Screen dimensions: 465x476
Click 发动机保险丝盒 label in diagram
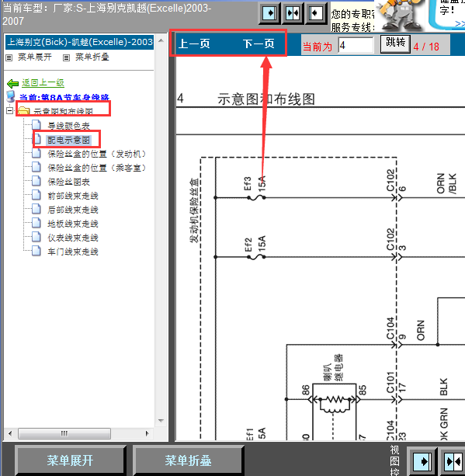tap(194, 210)
